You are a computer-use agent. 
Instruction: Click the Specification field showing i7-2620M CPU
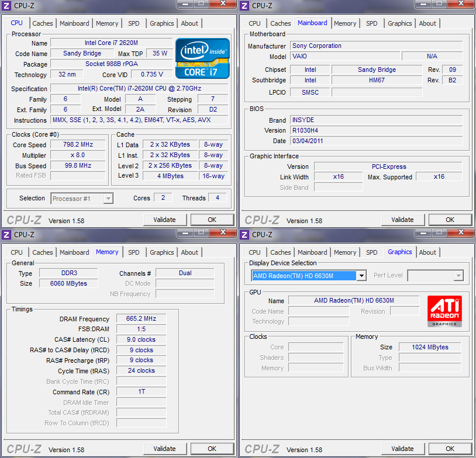139,88
